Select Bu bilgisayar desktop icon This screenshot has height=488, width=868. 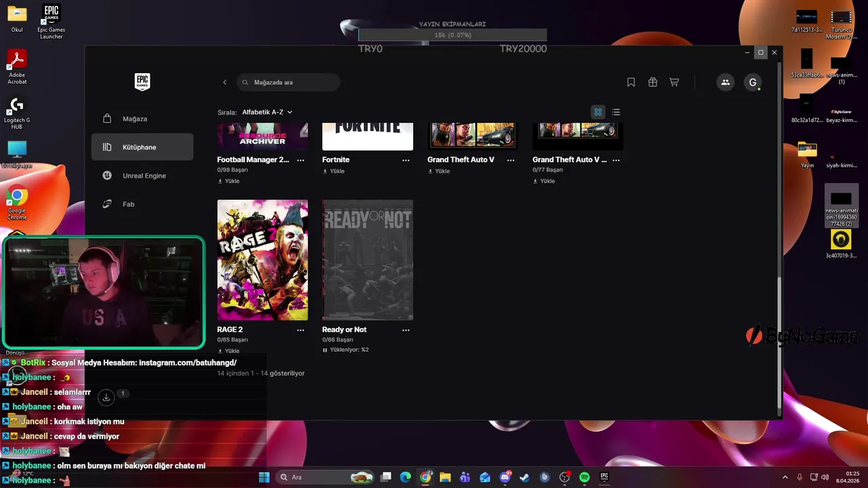pos(17,155)
